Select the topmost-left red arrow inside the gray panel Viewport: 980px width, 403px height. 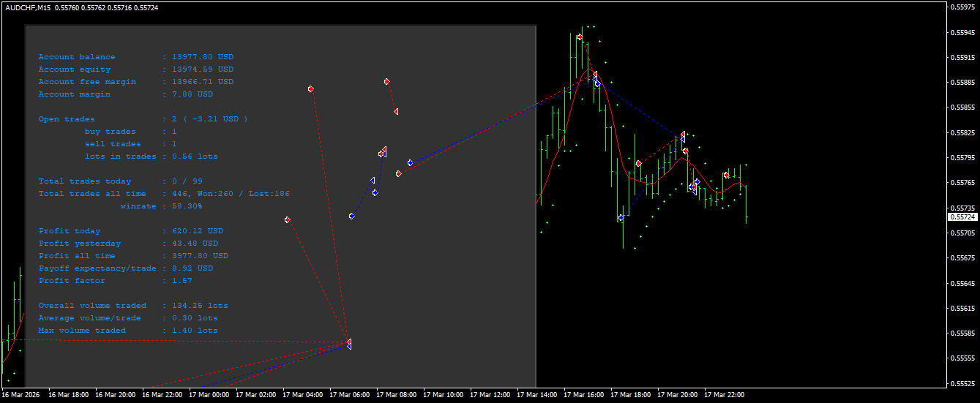(311, 89)
